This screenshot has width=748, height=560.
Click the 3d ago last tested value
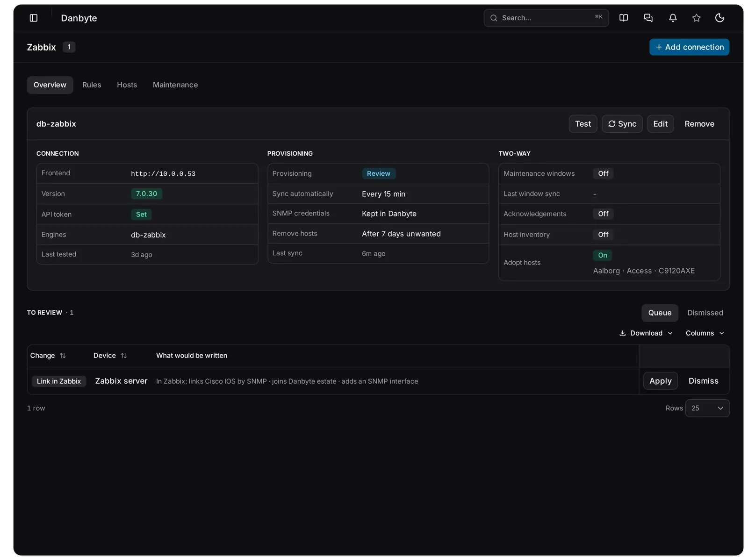[x=142, y=255]
